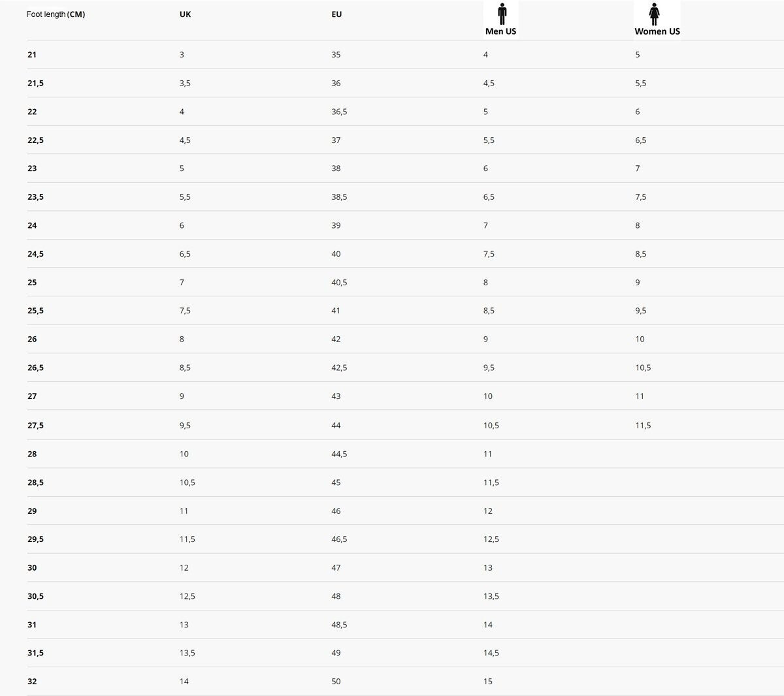
Task: Select foot length 32 row label
Action: (32, 682)
